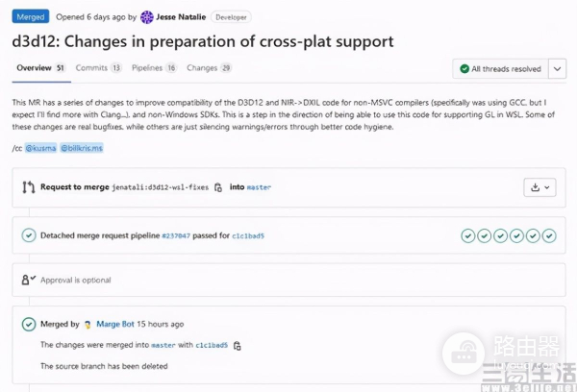Open the download dropdown in merge widget

click(x=541, y=187)
